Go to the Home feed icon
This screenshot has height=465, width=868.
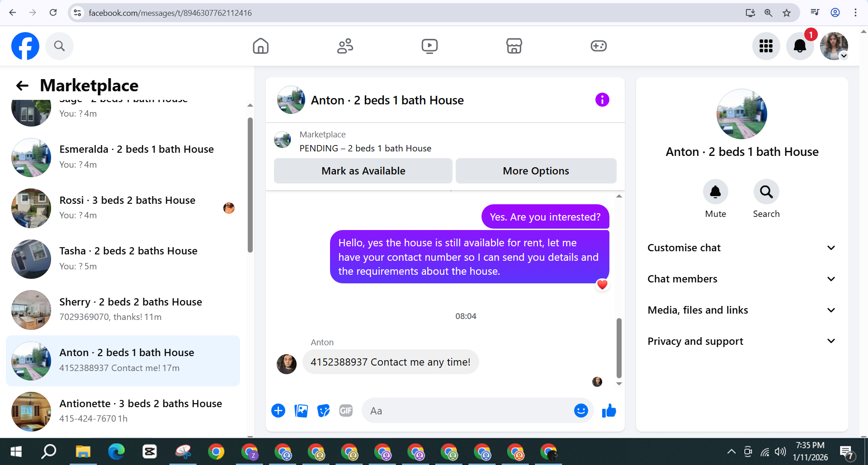(261, 46)
